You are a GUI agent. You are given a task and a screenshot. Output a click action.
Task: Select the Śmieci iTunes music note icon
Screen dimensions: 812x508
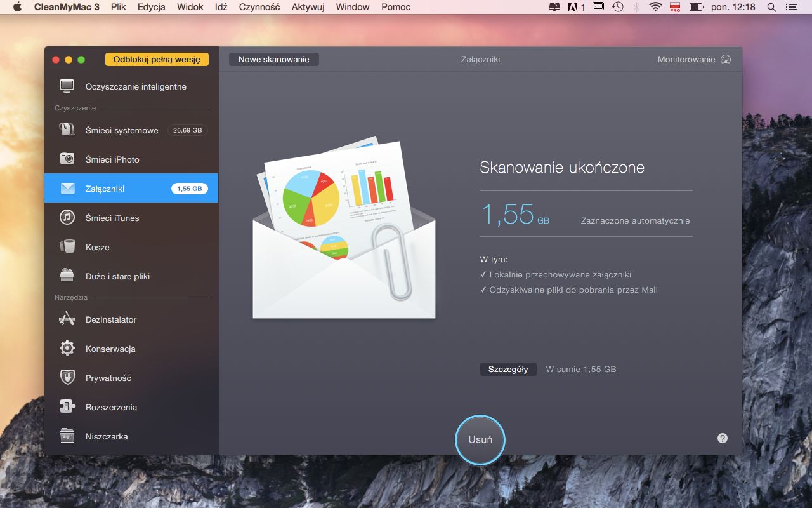(67, 217)
